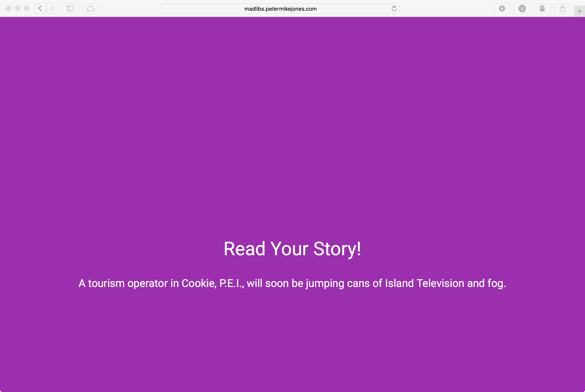Open the uBlock extension button
The width and height of the screenshot is (585, 392).
(522, 8)
